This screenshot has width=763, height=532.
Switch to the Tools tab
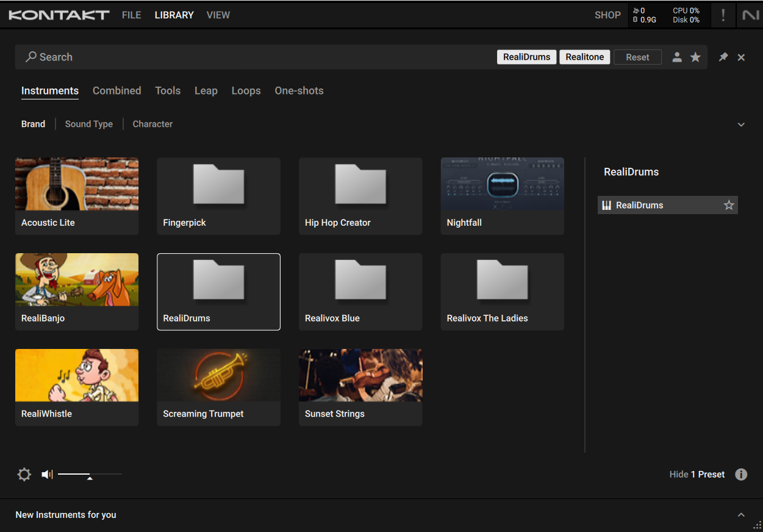point(168,91)
